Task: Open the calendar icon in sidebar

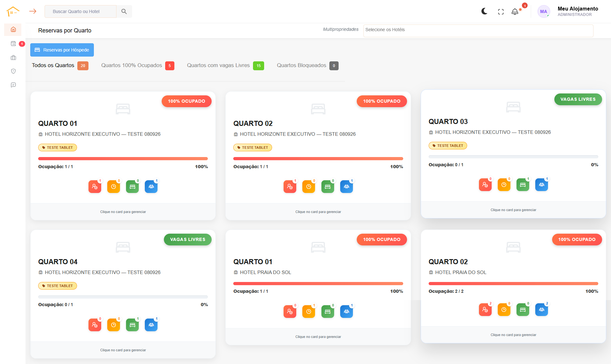Action: [x=13, y=44]
